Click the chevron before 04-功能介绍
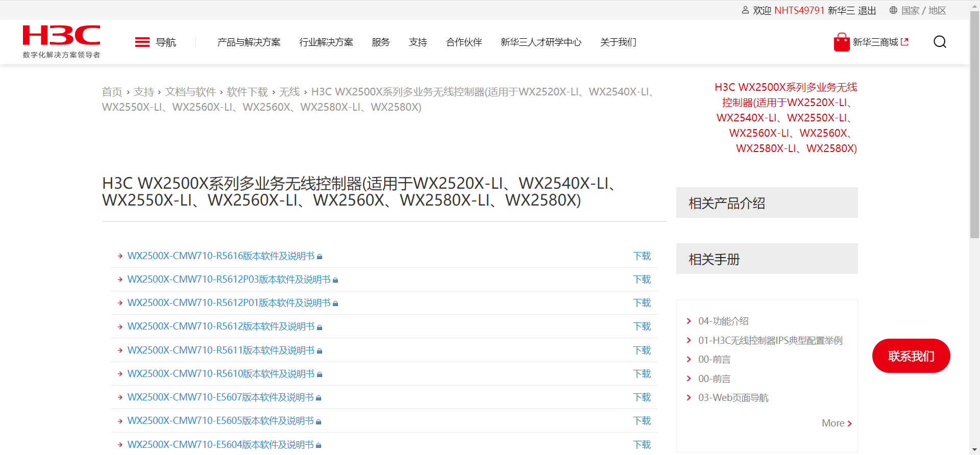This screenshot has width=980, height=455. tap(689, 321)
